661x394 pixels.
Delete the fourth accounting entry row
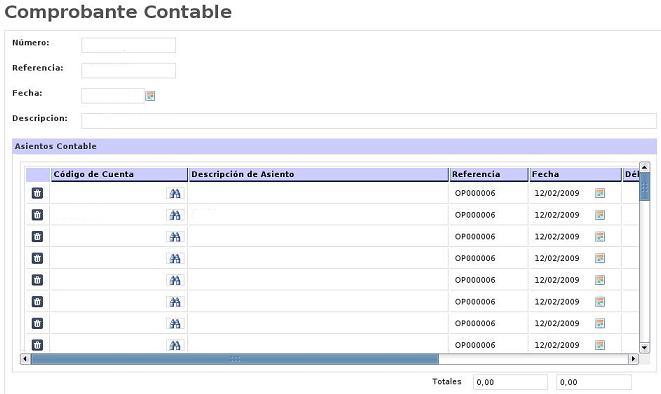38,258
